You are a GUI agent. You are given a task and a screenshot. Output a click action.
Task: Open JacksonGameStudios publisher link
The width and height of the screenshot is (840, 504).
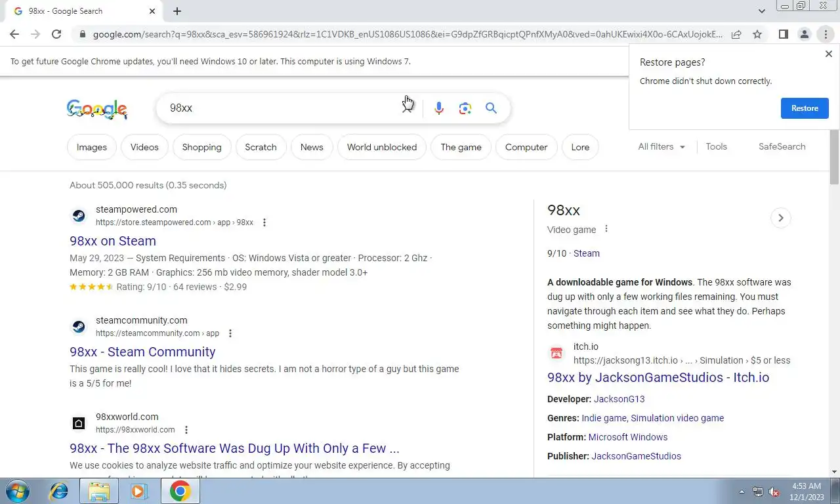[x=636, y=456]
